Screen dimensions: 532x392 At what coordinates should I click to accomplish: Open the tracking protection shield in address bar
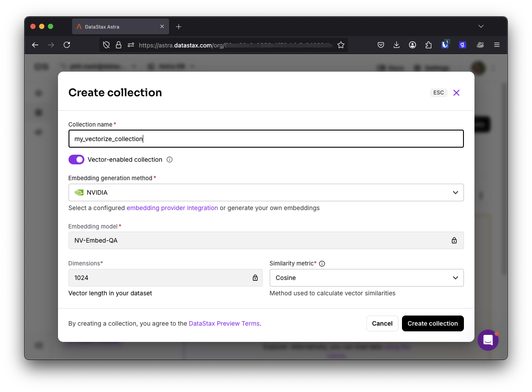tap(105, 44)
